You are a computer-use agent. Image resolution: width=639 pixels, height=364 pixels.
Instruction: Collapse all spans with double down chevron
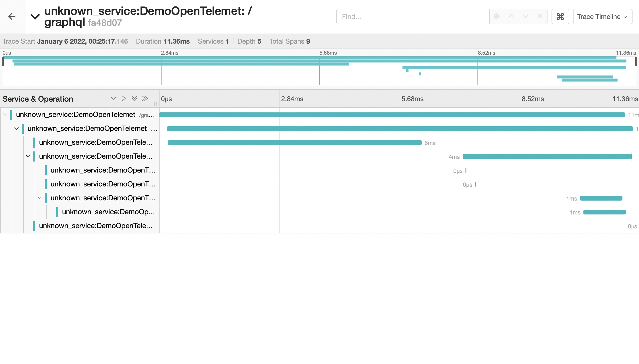[134, 98]
